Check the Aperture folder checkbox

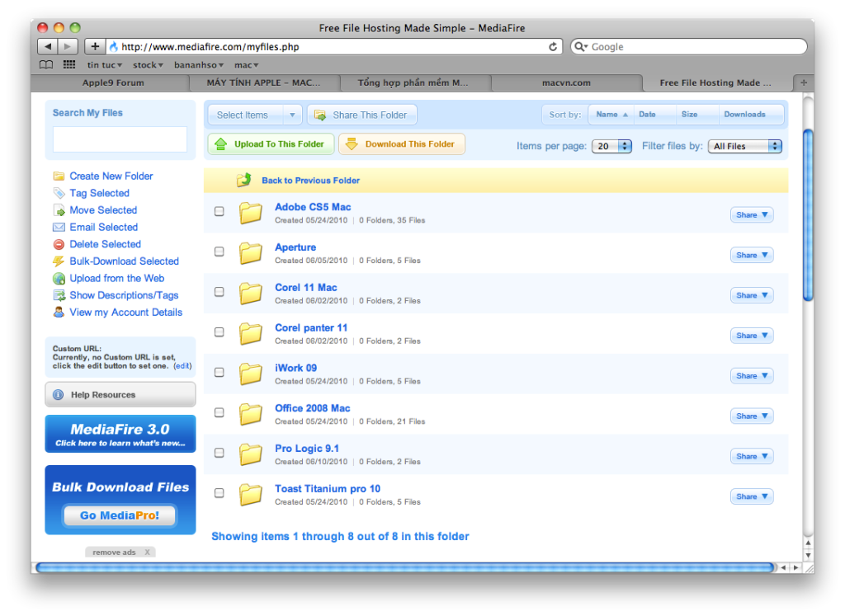220,252
